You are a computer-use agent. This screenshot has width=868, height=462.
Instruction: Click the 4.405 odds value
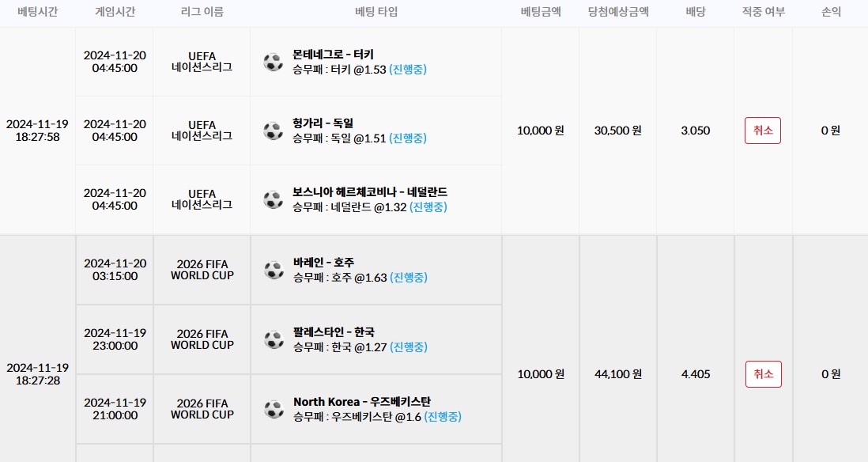(x=696, y=374)
